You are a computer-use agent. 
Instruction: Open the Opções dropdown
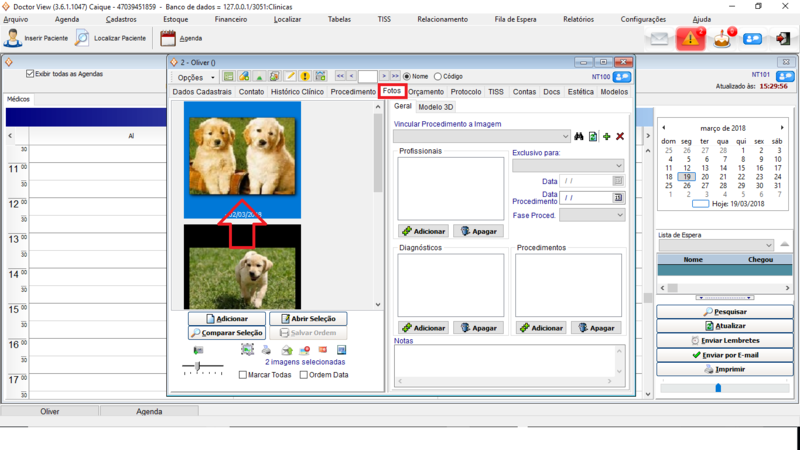(195, 77)
